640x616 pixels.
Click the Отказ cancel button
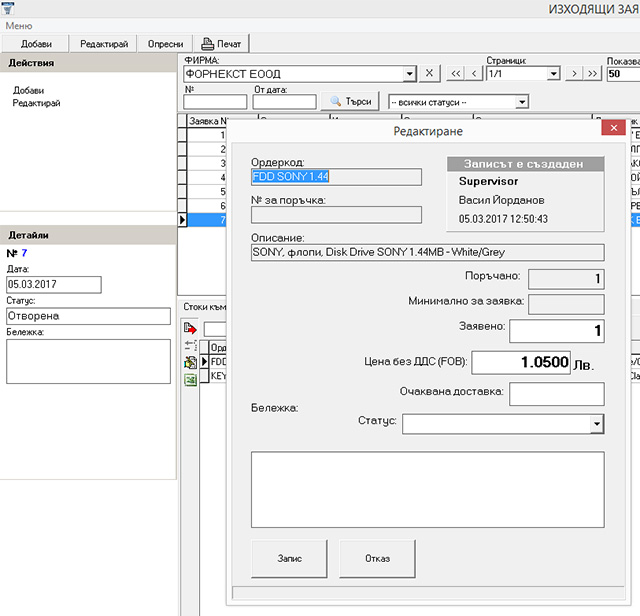[x=377, y=558]
